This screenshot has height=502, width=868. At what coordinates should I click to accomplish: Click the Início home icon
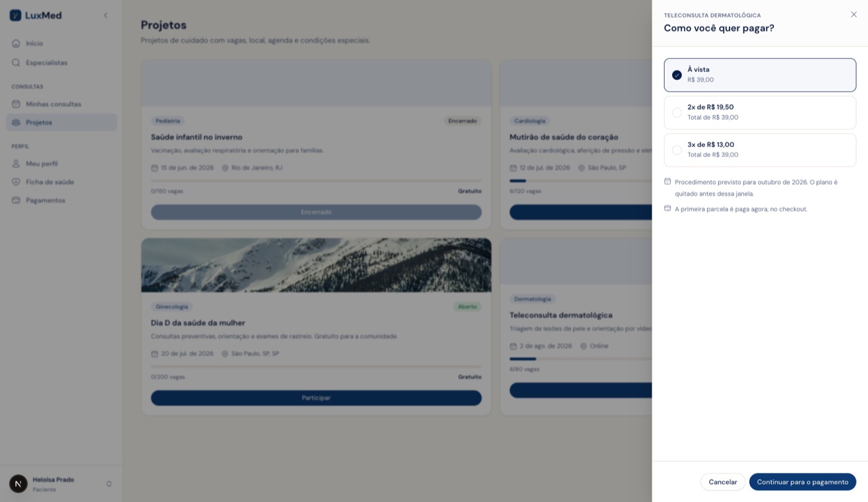(16, 43)
